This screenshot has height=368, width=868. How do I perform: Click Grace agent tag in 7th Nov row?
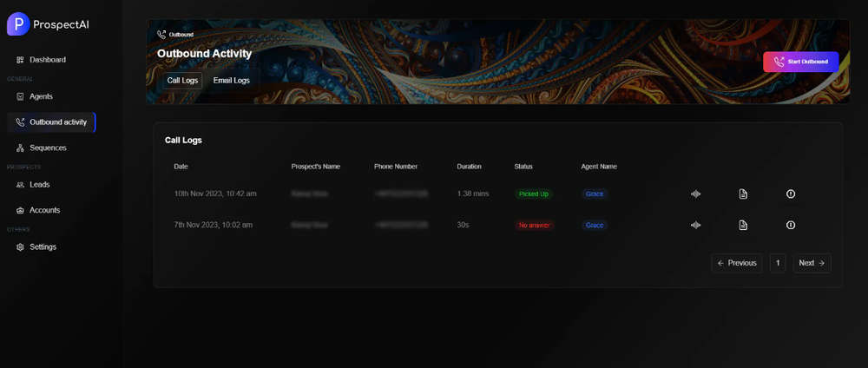595,226
